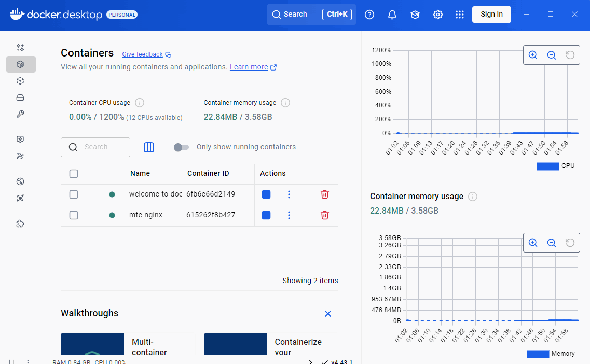Reset zoom on the memory usage graph
The image size is (590, 364).
point(569,242)
